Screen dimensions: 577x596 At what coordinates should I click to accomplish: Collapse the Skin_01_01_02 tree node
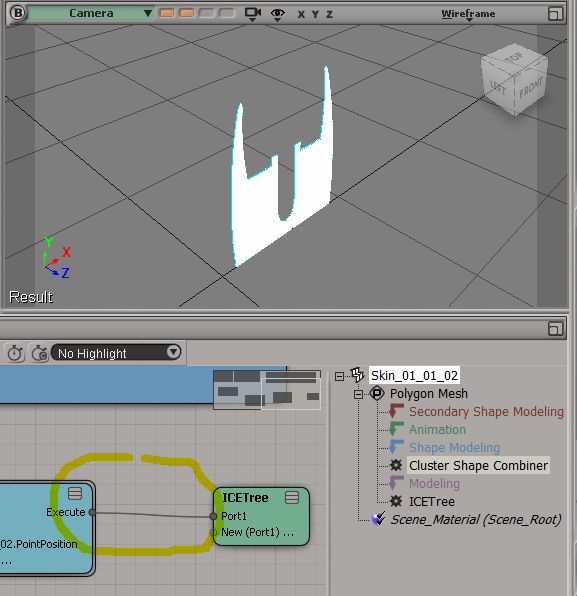(339, 376)
